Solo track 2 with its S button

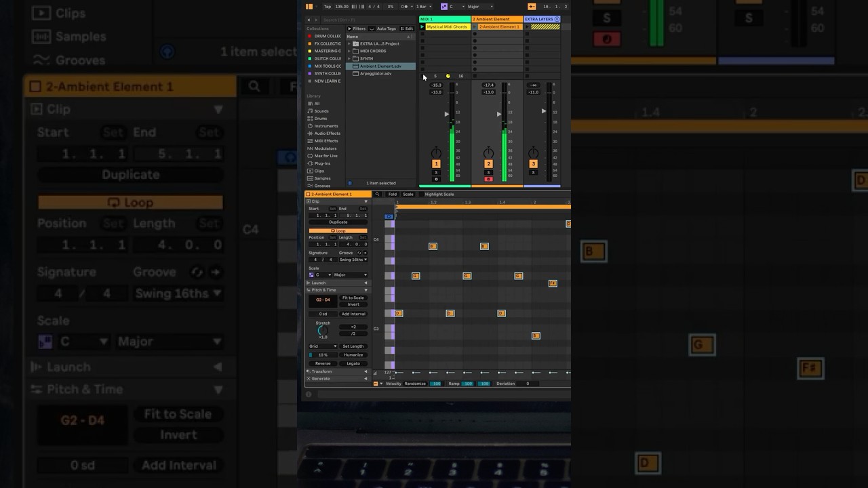(488, 172)
